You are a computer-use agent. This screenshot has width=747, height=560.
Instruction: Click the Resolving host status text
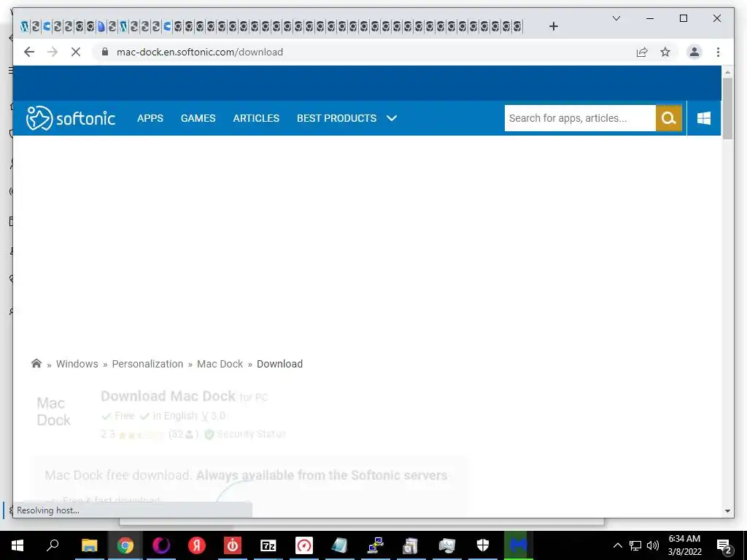tap(48, 510)
